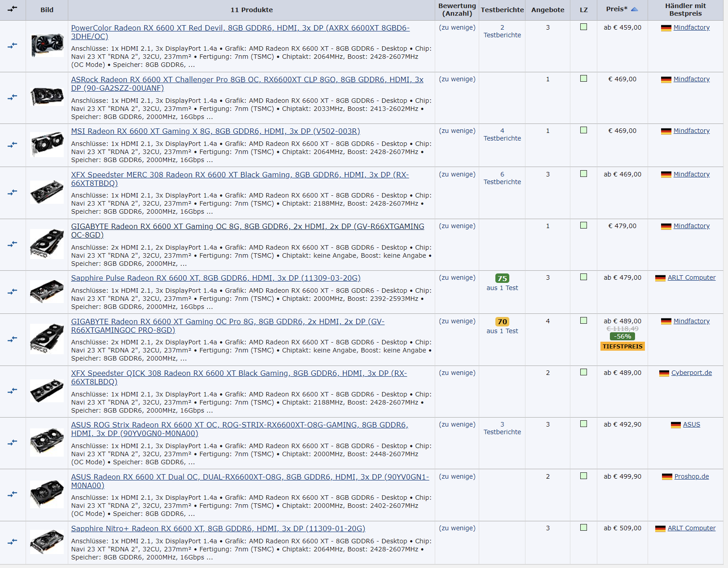The width and height of the screenshot is (728, 568).
Task: Open ARLT Computer link for Sapphire Pulse
Action: pos(691,277)
